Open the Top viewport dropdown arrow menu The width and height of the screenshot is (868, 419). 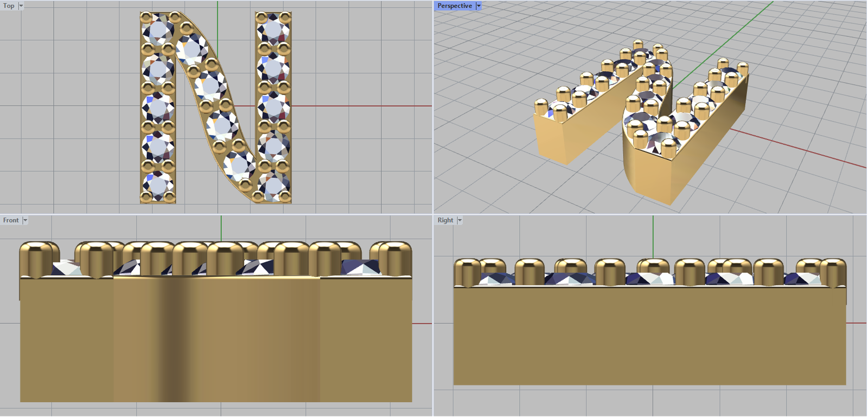point(21,6)
